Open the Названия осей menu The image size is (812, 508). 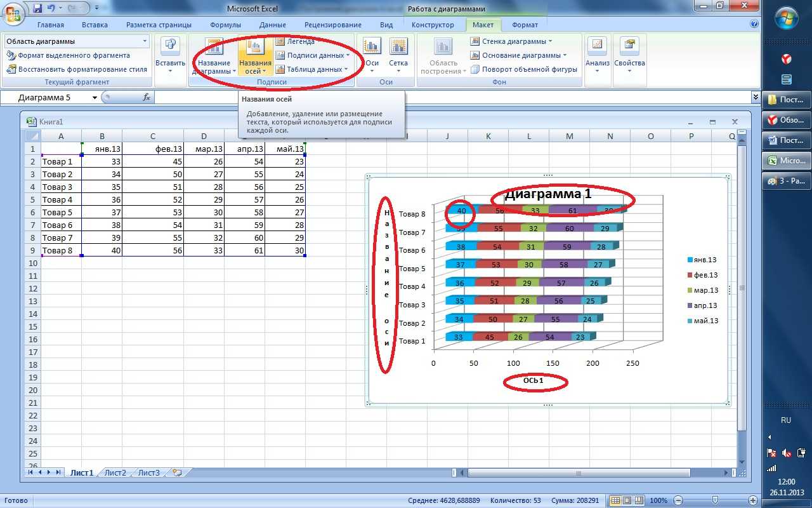[x=255, y=57]
